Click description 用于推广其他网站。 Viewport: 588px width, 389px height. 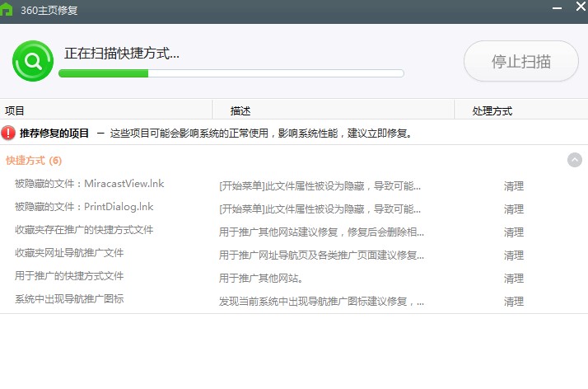[x=260, y=279]
